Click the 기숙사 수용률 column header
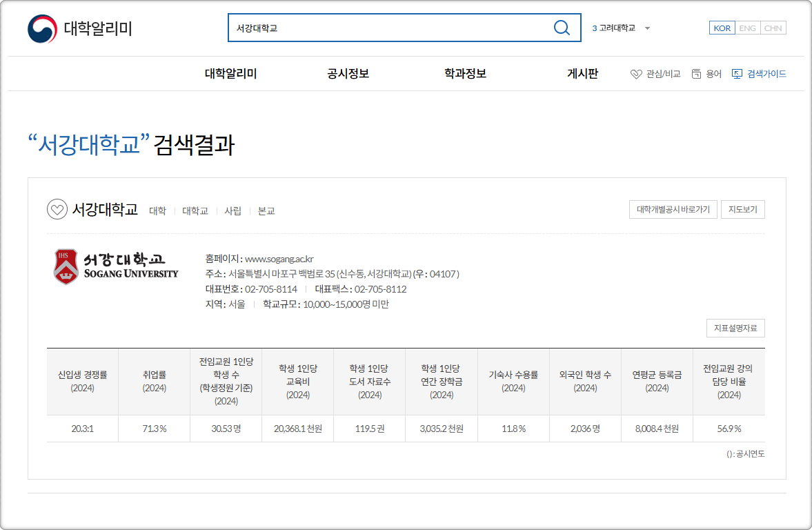 (514, 382)
